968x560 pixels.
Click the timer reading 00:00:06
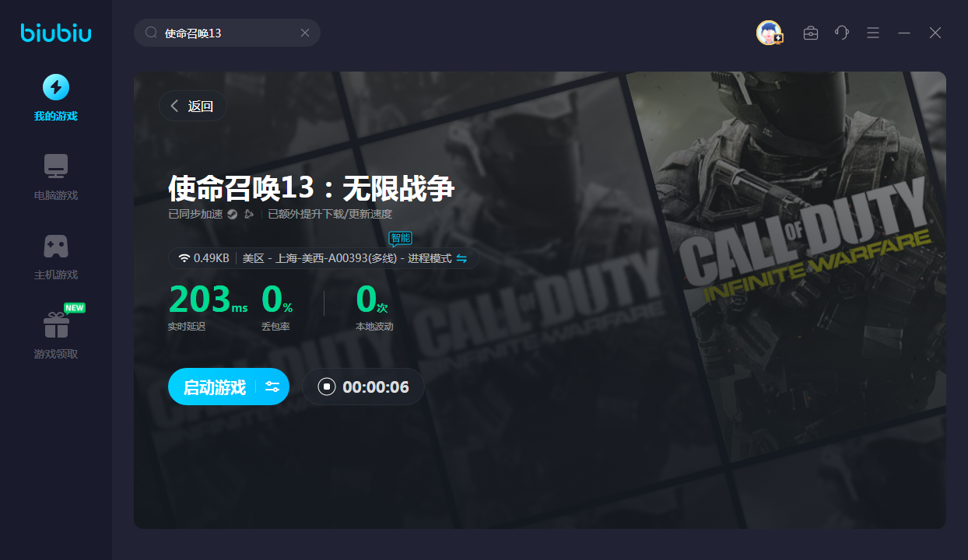click(376, 387)
